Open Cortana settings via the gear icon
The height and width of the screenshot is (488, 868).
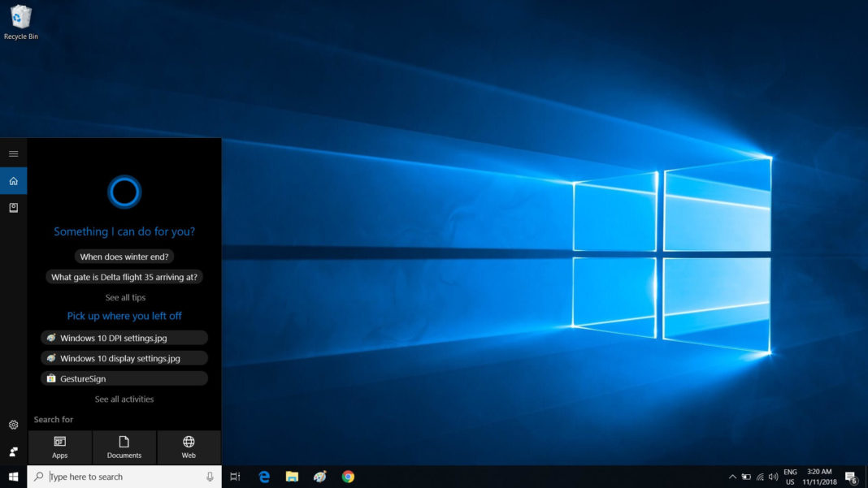click(13, 425)
